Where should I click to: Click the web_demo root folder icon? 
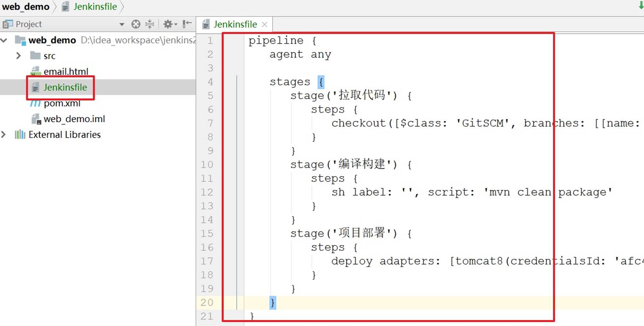pyautogui.click(x=20, y=40)
